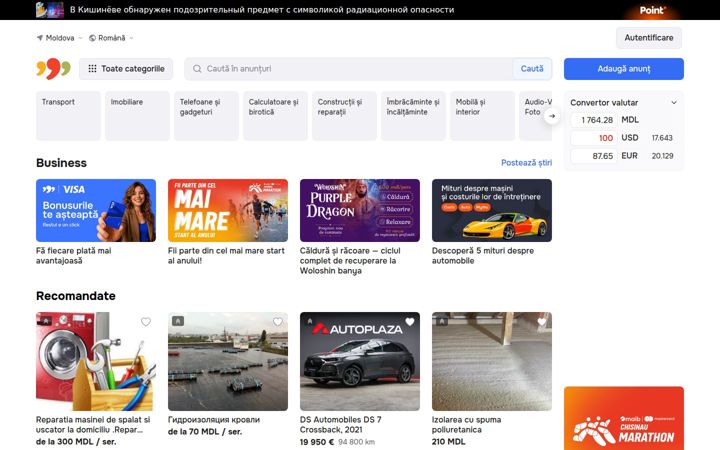Toggle favorite heart on DS 7 Crossback listing
Screen dimensions: 720x450
click(x=410, y=322)
